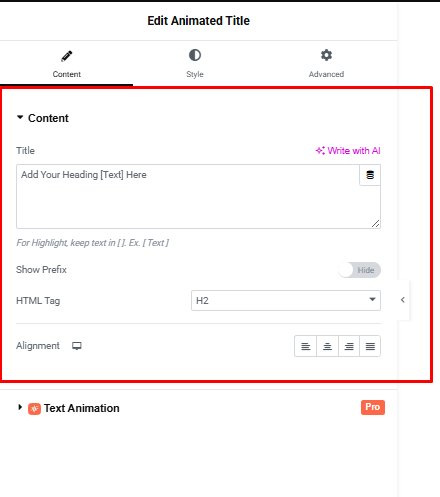Open the HTML Tag dropdown showing H2
440x497 pixels.
pos(286,301)
